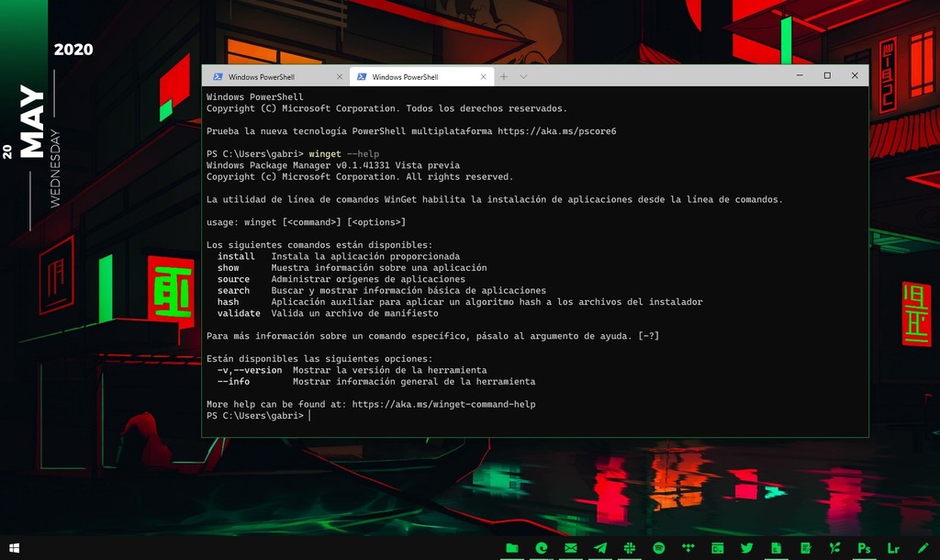Image resolution: width=940 pixels, height=560 pixels.
Task: Open the browser from the taskbar
Action: pos(542,546)
